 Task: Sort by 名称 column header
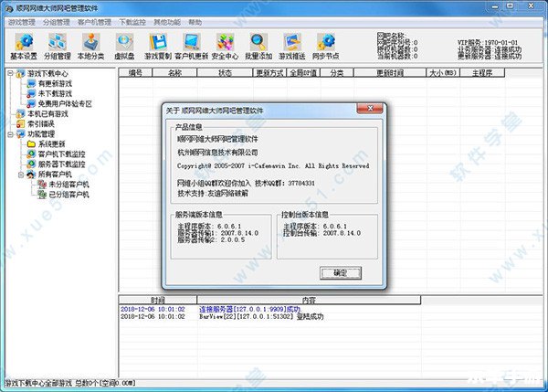[x=174, y=73]
